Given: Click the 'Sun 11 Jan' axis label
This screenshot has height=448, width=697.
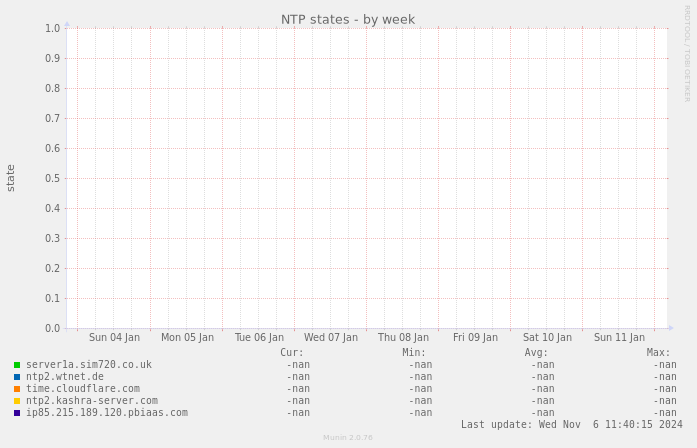Looking at the screenshot, I should (x=619, y=337).
